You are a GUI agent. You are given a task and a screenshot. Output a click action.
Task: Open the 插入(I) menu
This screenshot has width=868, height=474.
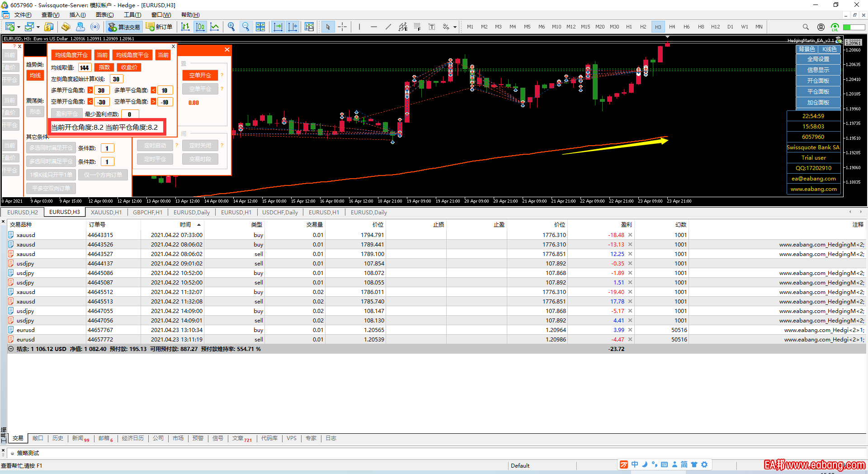[77, 15]
